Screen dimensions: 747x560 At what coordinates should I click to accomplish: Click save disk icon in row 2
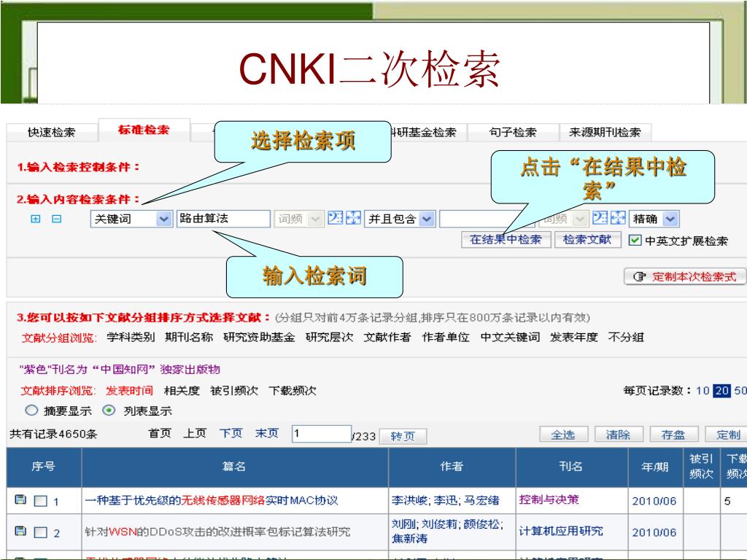point(20,531)
